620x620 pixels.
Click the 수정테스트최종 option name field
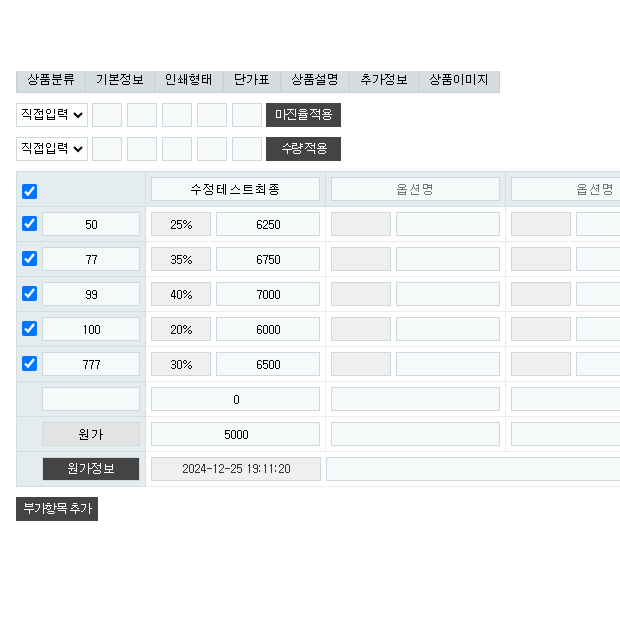pos(235,190)
